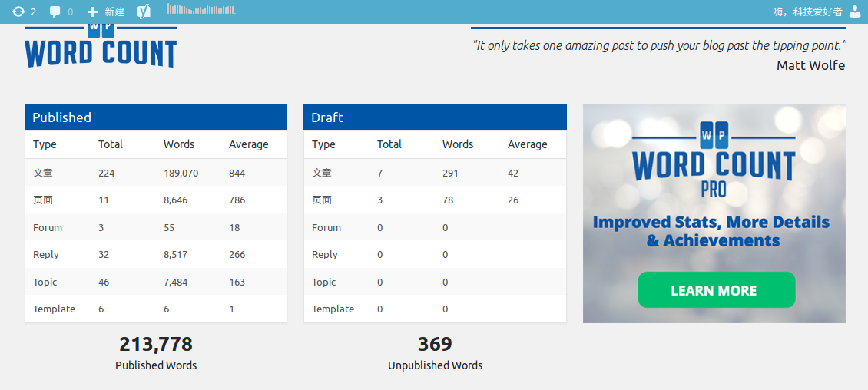This screenshot has height=390, width=868.
Task: Select the Published 页面 row label
Action: point(43,200)
